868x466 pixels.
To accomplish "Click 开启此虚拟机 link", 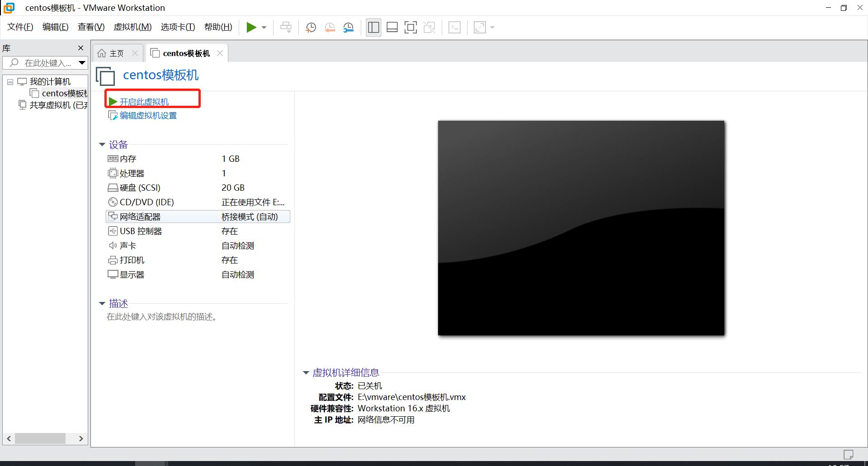I will pos(144,102).
